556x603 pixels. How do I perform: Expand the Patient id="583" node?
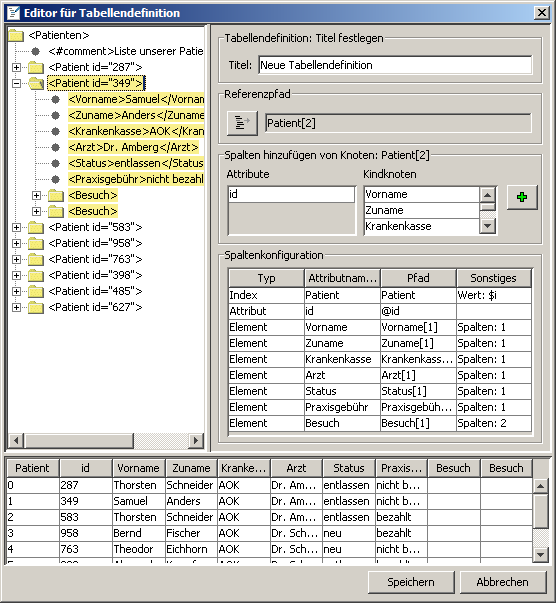16,227
